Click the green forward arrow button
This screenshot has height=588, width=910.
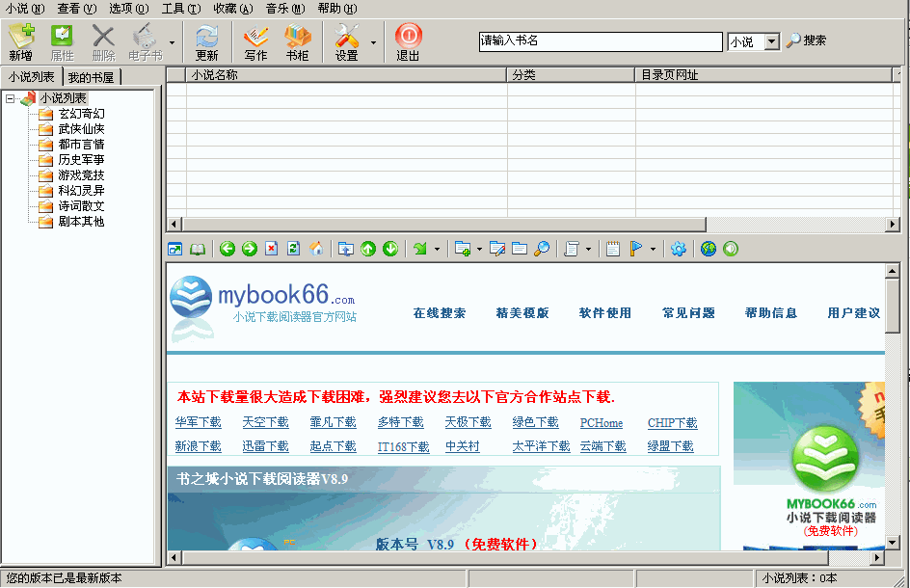[250, 249]
